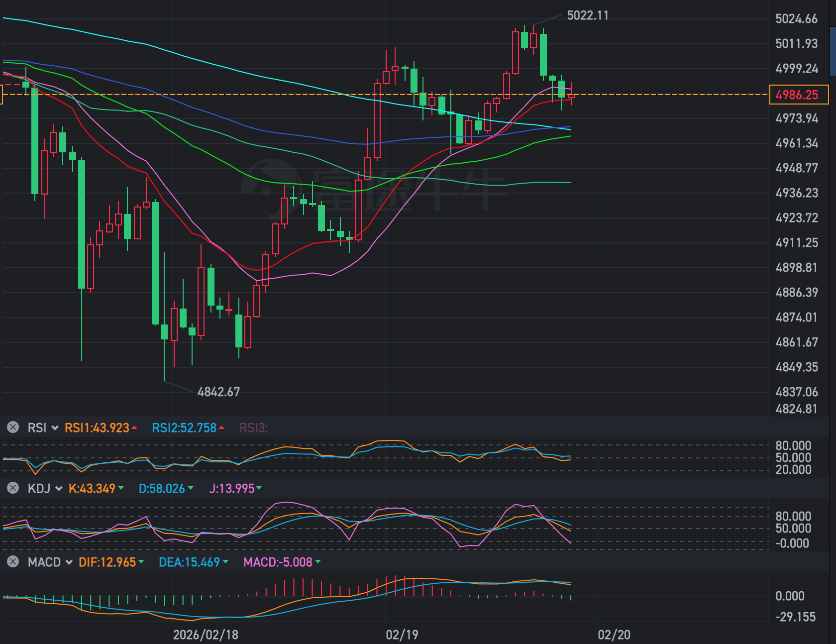Expand the KDJ indicator dropdown
The image size is (836, 644).
click(x=59, y=489)
